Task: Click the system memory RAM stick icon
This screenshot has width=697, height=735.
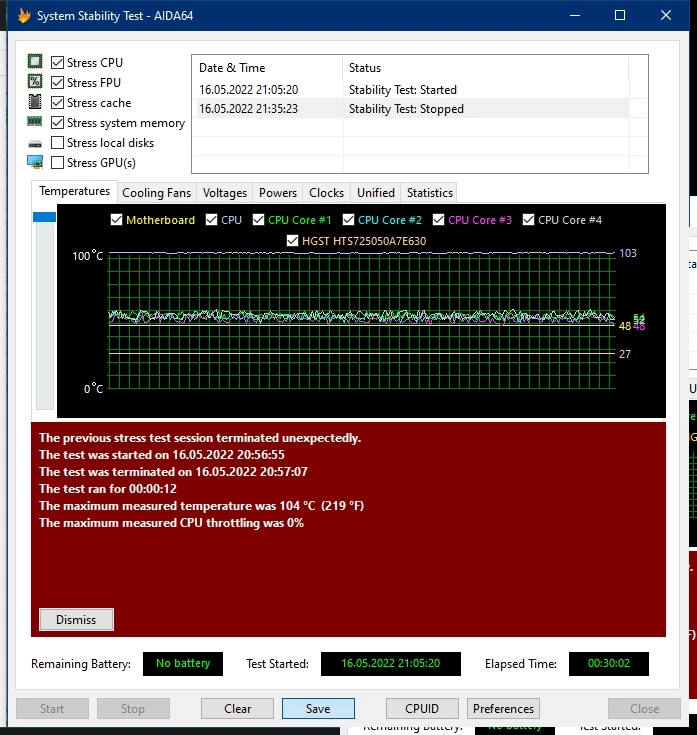Action: pos(35,122)
